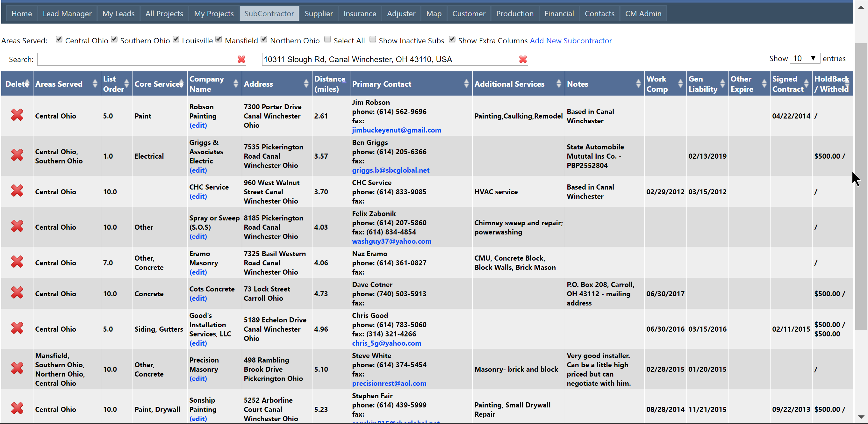Delete the Precision Masonry row
Image resolution: width=868 pixels, height=424 pixels.
tap(17, 368)
